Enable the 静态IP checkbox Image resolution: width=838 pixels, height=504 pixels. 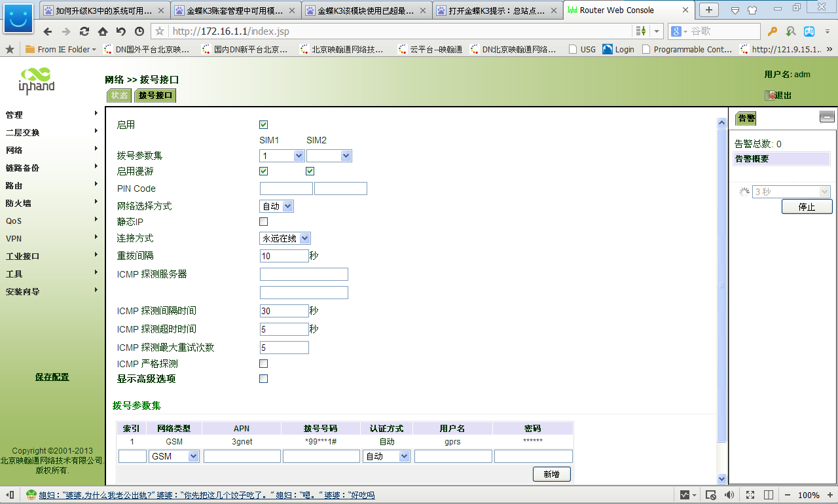point(264,222)
